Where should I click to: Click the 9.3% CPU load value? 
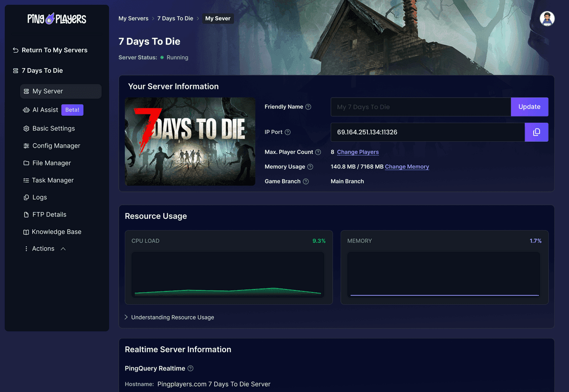pyautogui.click(x=319, y=241)
